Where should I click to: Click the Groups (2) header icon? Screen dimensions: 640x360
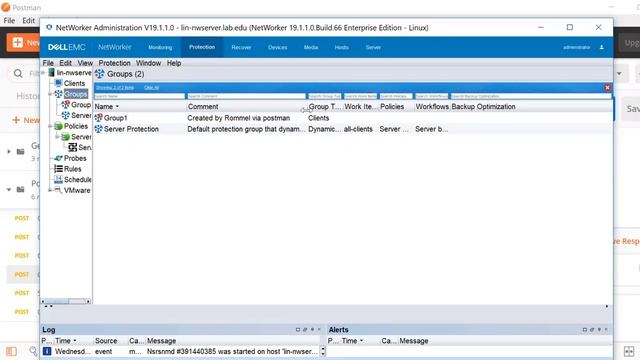click(100, 74)
